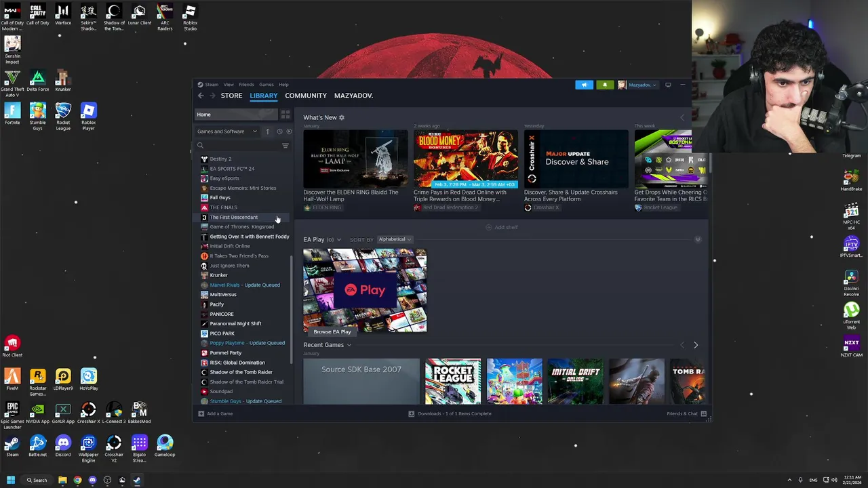Open the Friends & Chat icon

703,413
